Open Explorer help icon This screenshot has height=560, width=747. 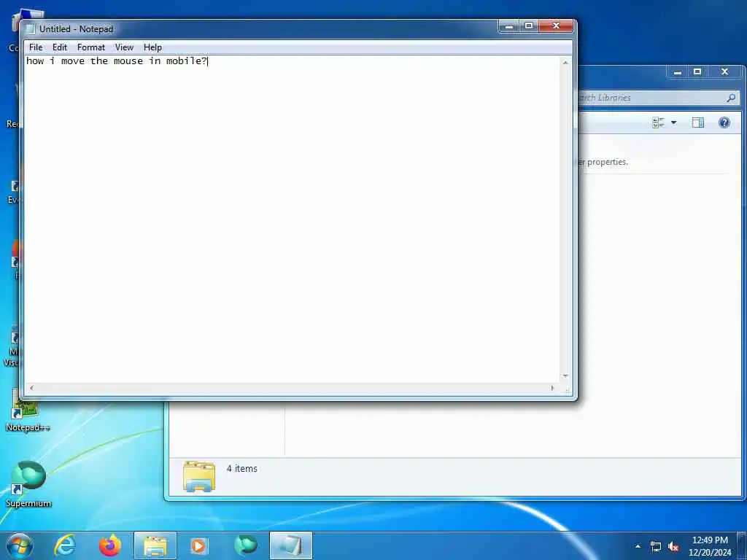(x=724, y=122)
